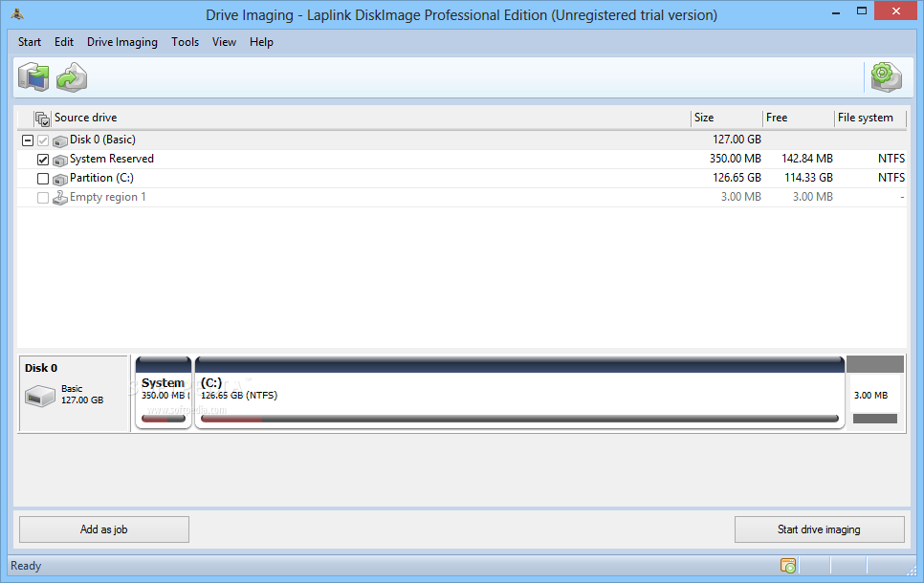
Task: Select the System Reserved row label
Action: click(x=111, y=159)
